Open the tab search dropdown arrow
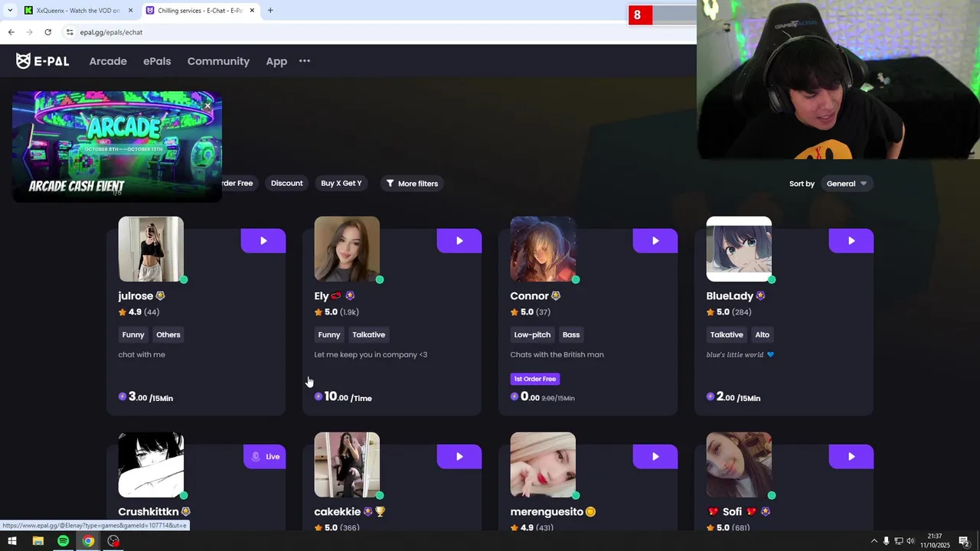This screenshot has width=980, height=551. pos(9,11)
